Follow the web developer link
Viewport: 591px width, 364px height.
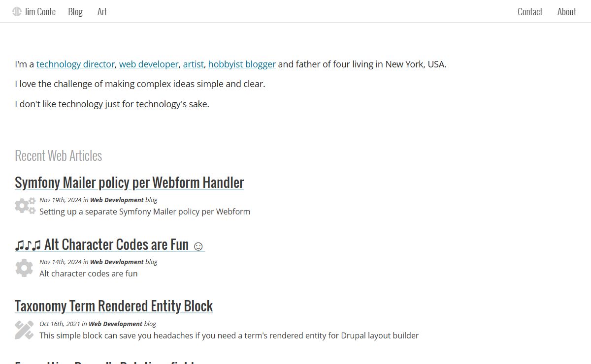tap(149, 64)
